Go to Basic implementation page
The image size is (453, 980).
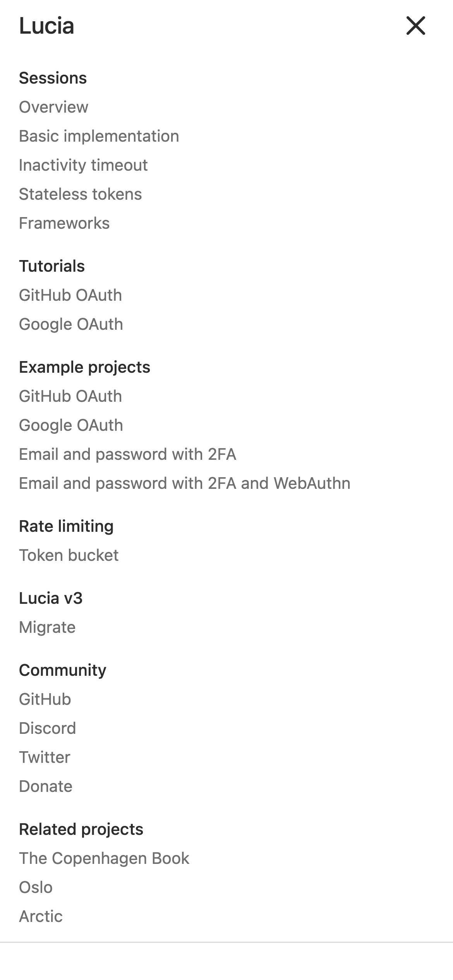99,136
